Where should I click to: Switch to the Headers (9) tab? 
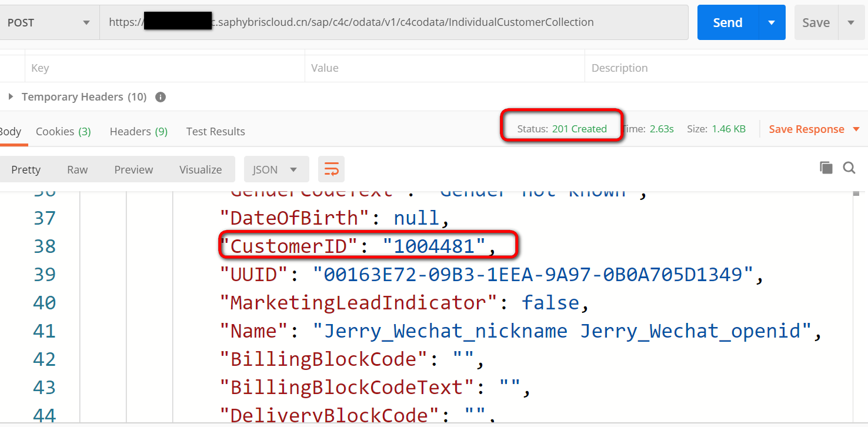(139, 131)
